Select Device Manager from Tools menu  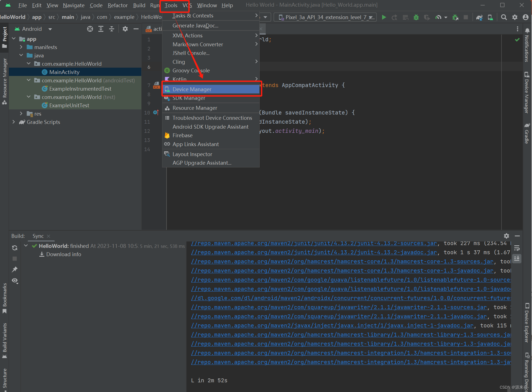[x=192, y=89]
